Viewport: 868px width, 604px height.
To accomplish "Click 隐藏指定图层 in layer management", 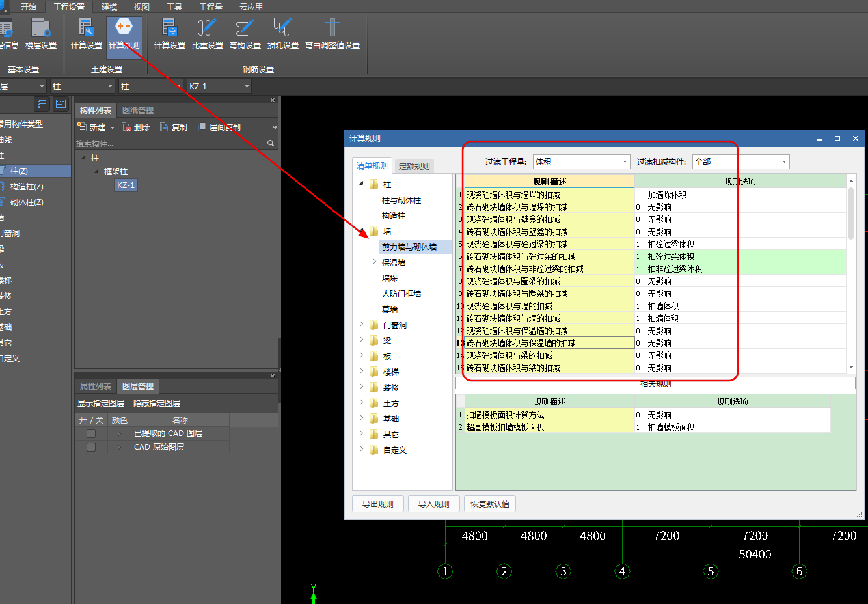I will (x=157, y=404).
